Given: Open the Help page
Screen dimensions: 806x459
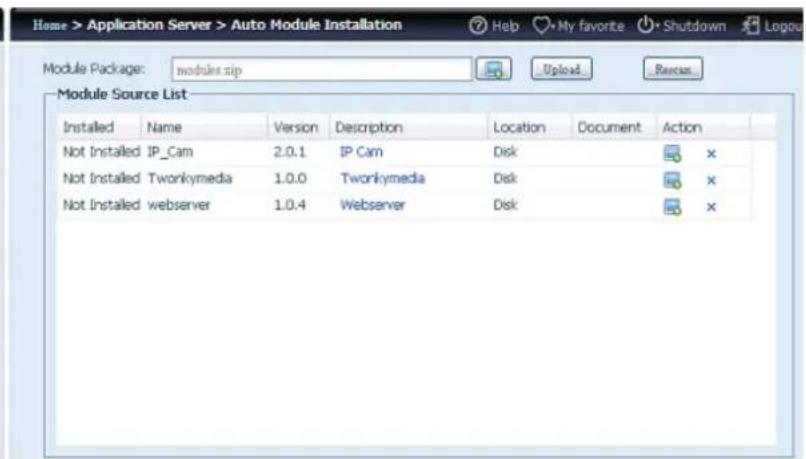Looking at the screenshot, I should click(493, 25).
